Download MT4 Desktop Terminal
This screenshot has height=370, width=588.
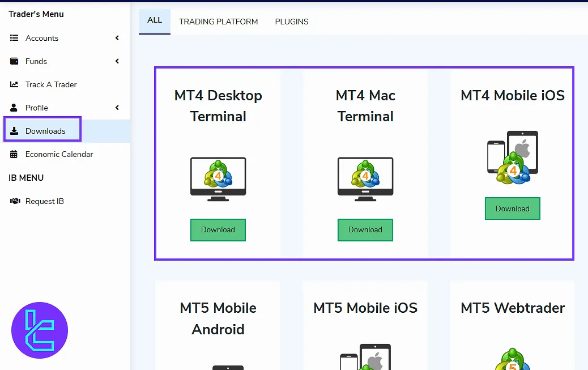click(218, 229)
